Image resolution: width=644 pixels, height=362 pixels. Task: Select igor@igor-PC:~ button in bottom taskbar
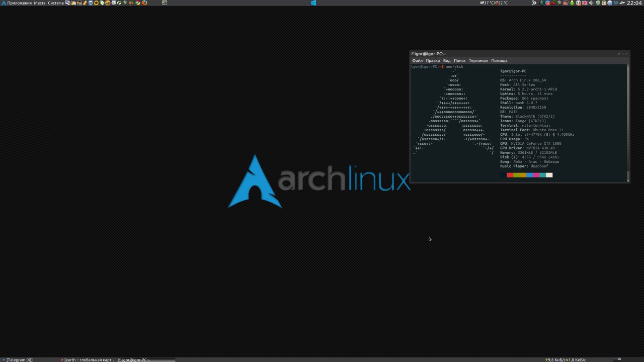tap(146, 359)
